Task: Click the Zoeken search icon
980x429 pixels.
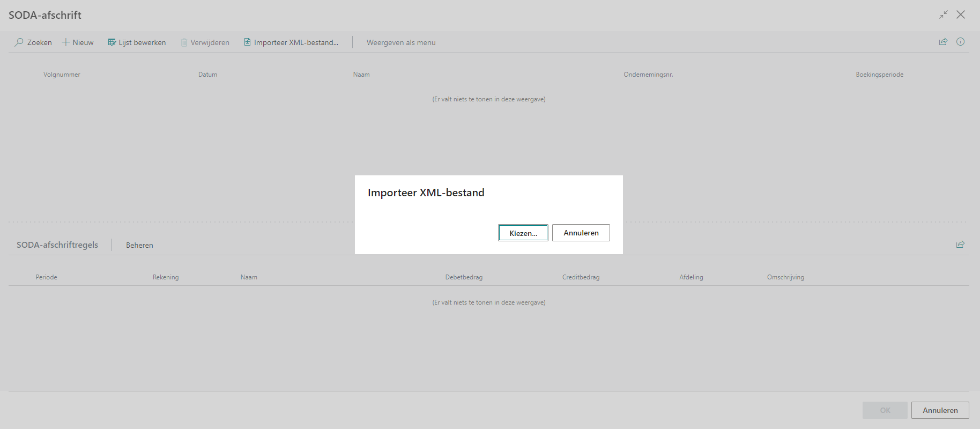Action: [19, 42]
